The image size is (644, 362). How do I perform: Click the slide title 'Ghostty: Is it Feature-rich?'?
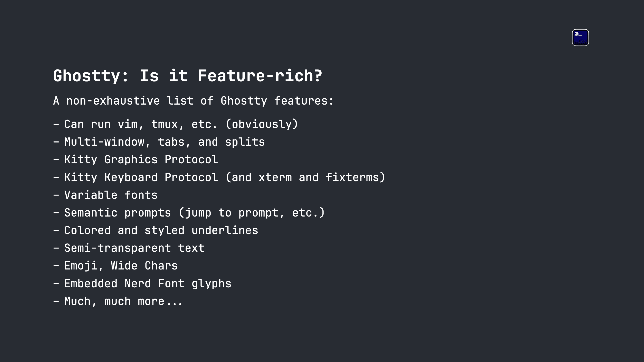(x=188, y=76)
